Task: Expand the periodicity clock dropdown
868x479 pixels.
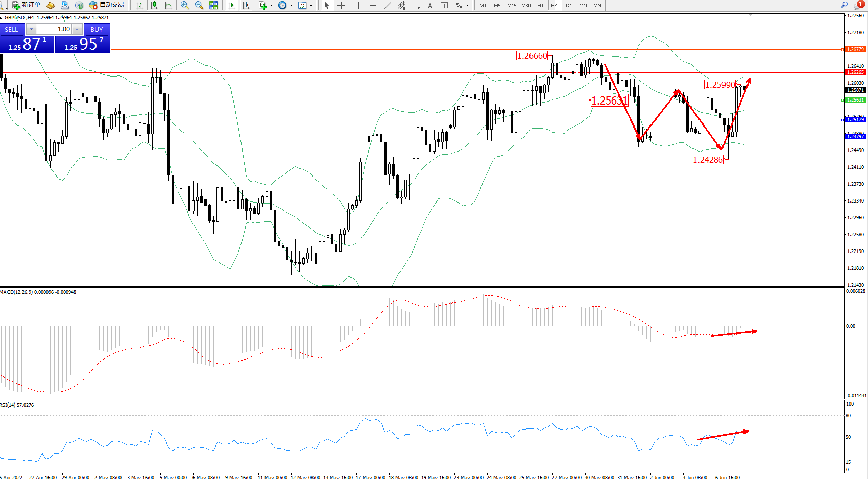Action: tap(292, 5)
